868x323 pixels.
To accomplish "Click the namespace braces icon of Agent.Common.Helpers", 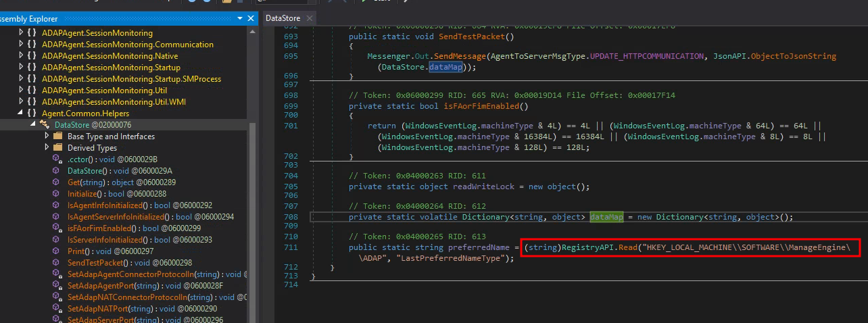I will (32, 113).
